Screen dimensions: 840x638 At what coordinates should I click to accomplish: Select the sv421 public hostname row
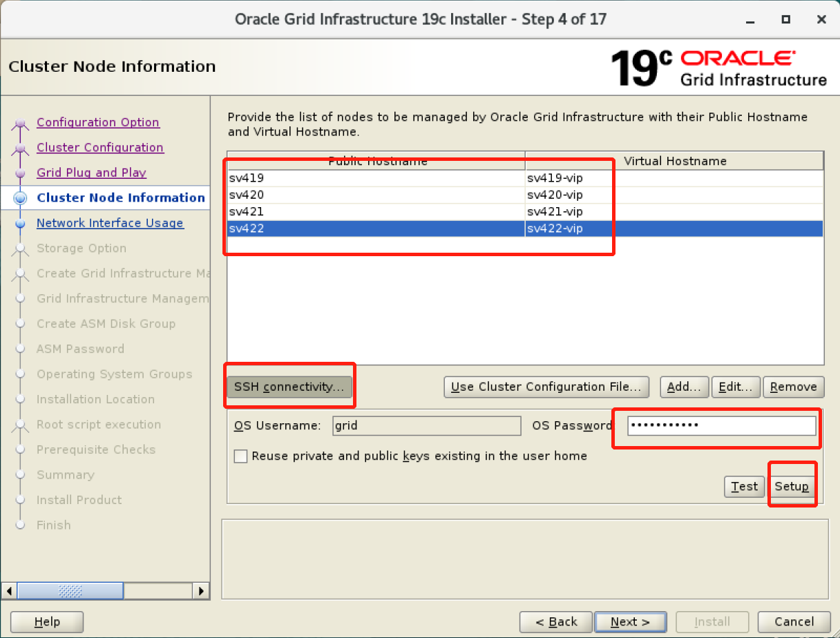click(x=376, y=212)
